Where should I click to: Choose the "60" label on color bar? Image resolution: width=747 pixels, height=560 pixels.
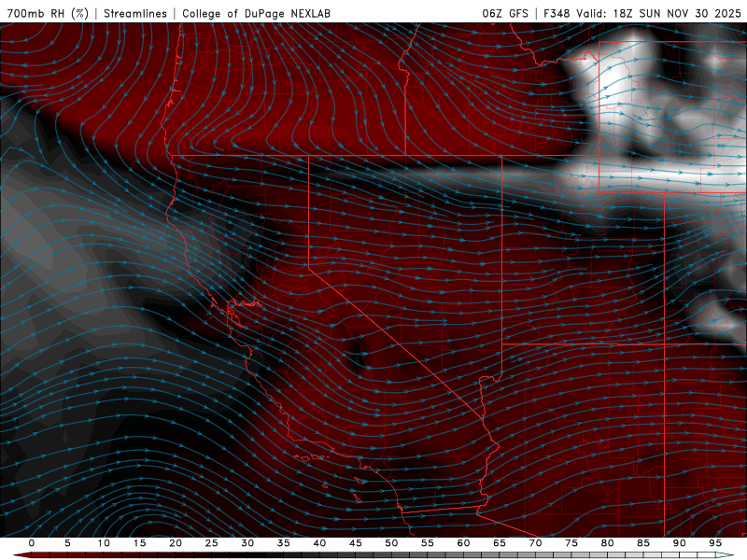(x=463, y=543)
